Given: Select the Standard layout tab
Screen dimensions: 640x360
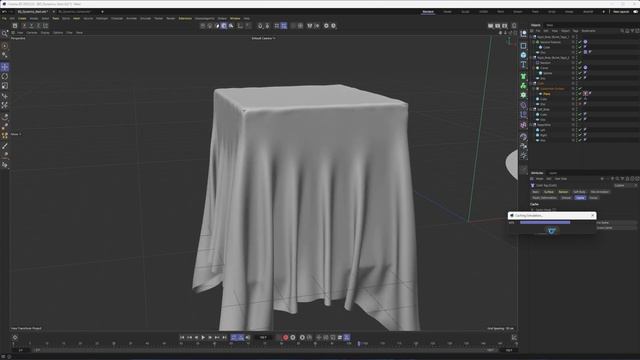Looking at the screenshot, I should click(428, 12).
